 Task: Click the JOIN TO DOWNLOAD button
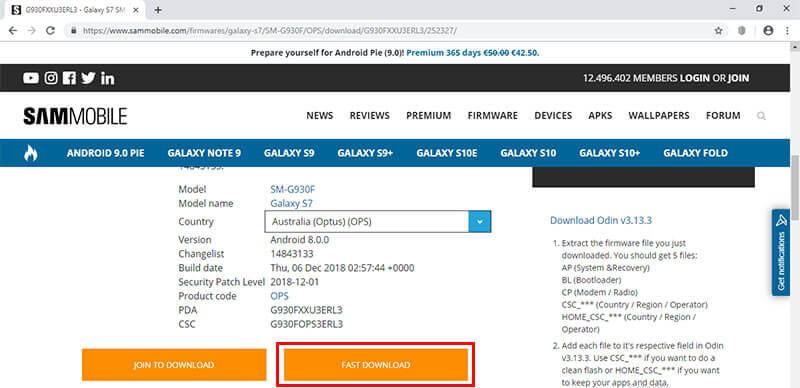tap(174, 365)
